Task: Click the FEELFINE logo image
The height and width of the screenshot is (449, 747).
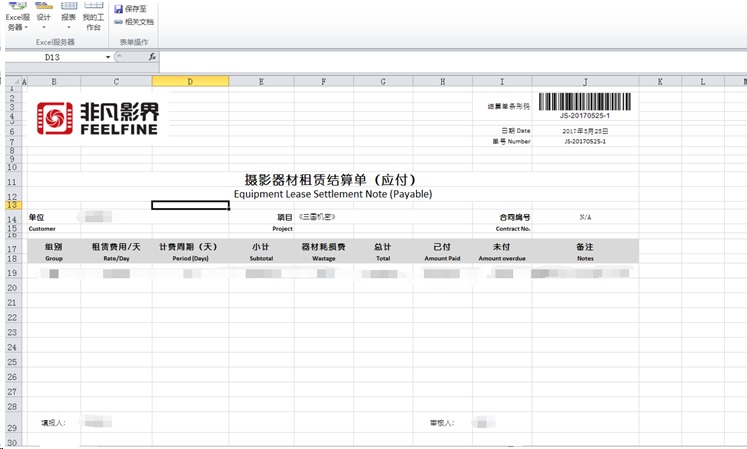Action: 97,118
